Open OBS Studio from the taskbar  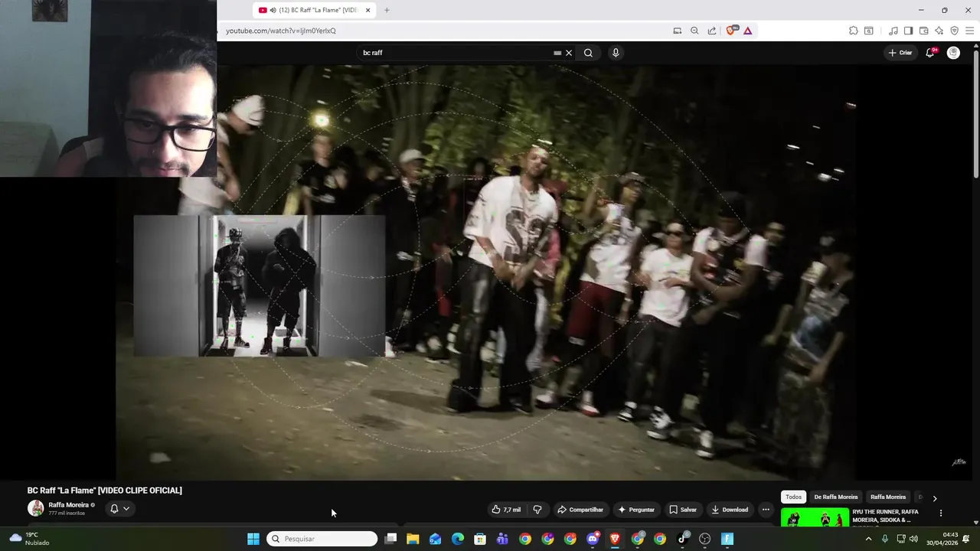pos(705,539)
